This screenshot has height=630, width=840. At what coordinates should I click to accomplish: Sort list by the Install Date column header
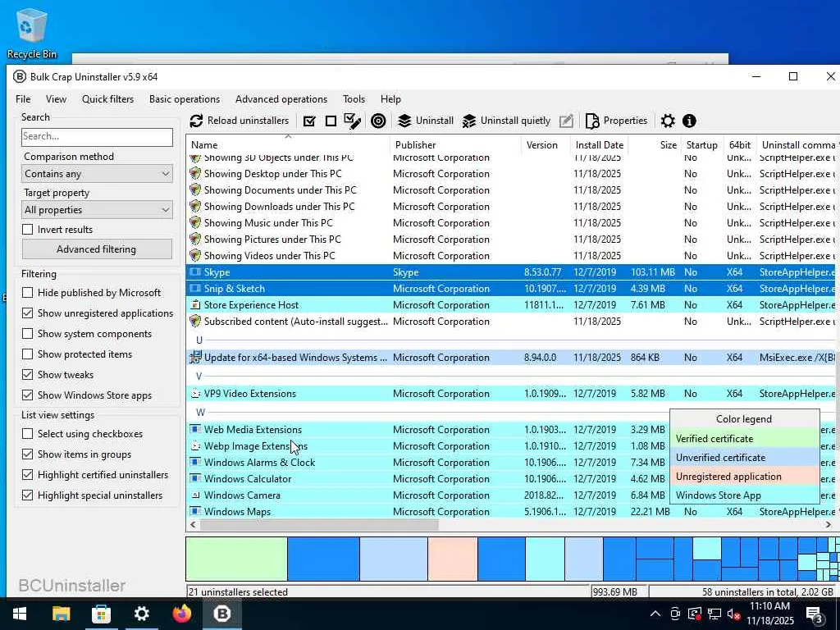[x=600, y=145]
